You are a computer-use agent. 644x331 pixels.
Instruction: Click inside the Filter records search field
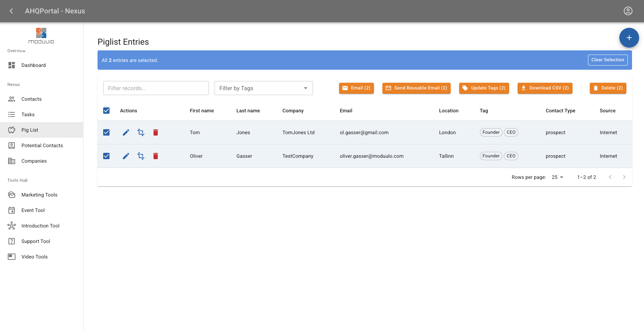tap(156, 88)
